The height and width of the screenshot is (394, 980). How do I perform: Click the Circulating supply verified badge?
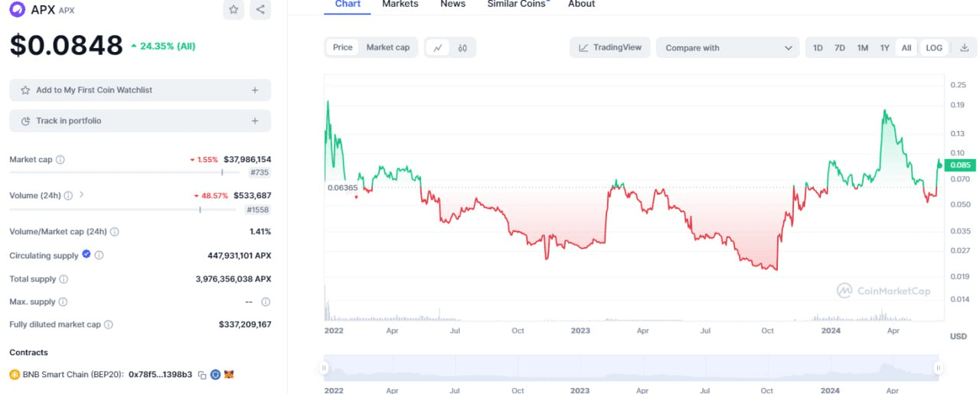click(x=87, y=255)
